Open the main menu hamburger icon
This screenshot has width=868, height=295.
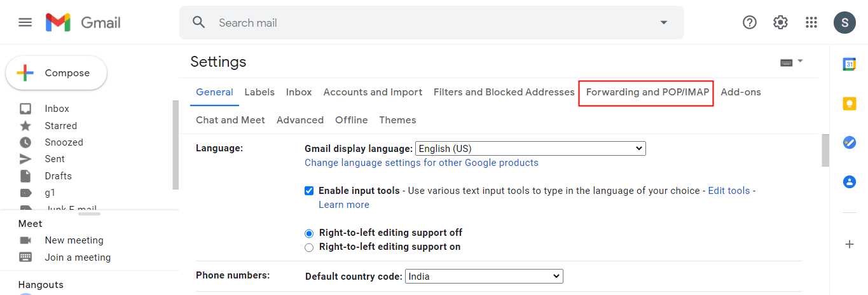[x=25, y=22]
